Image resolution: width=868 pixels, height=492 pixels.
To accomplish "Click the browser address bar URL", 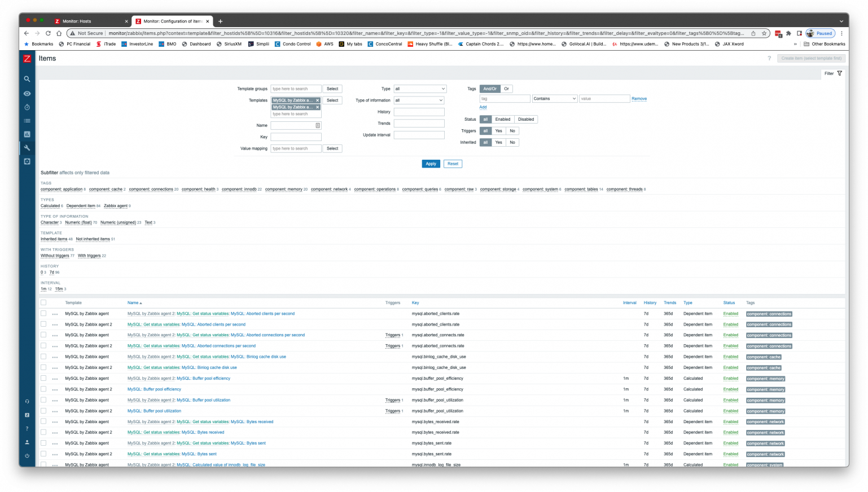I will point(426,33).
